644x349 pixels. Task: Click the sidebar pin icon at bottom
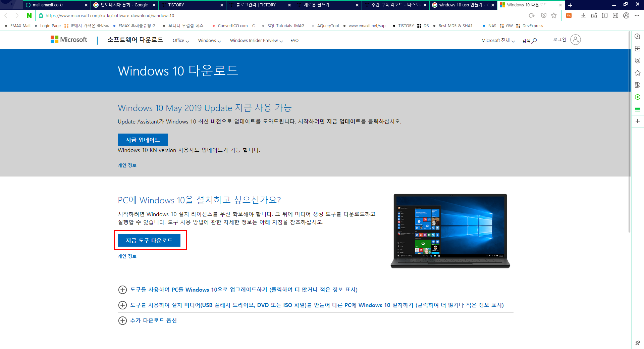point(638,343)
